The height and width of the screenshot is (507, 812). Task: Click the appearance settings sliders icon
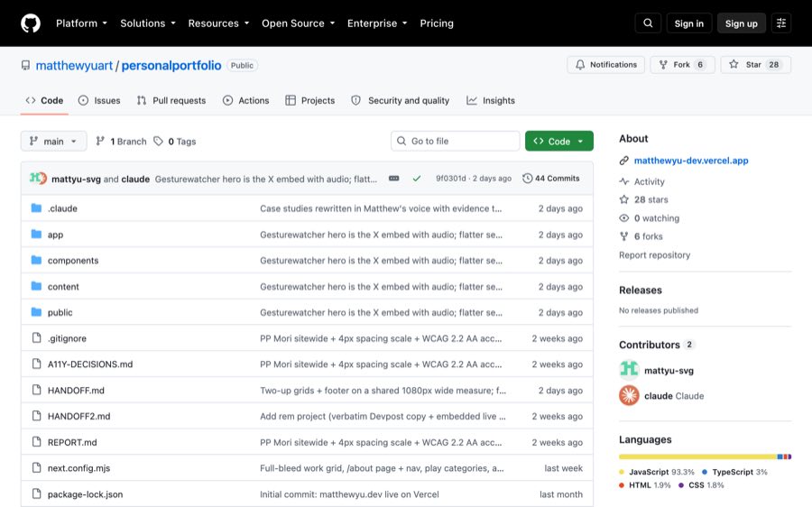tap(781, 23)
